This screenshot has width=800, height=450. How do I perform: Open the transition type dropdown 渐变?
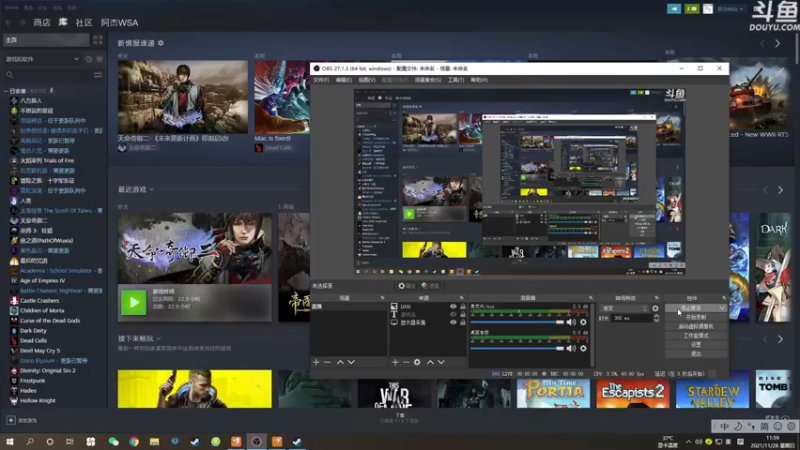[x=625, y=308]
